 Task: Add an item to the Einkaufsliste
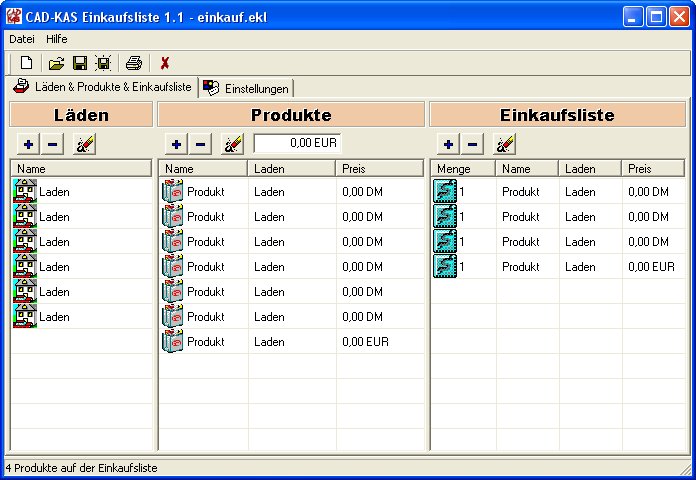point(448,144)
